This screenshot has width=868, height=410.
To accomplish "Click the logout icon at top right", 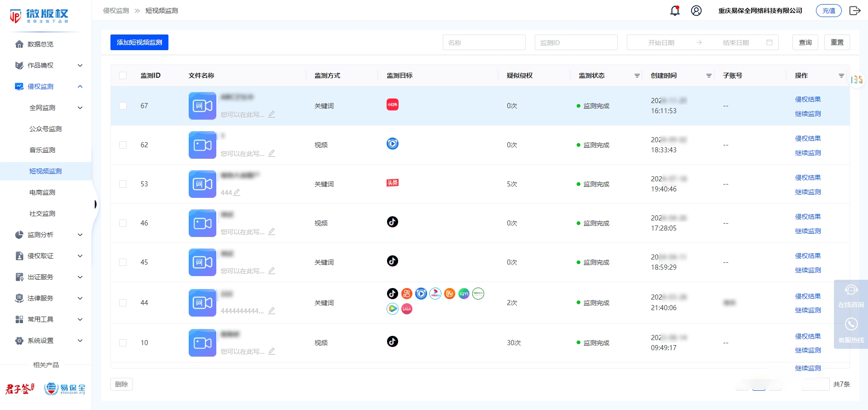I will pyautogui.click(x=855, y=11).
